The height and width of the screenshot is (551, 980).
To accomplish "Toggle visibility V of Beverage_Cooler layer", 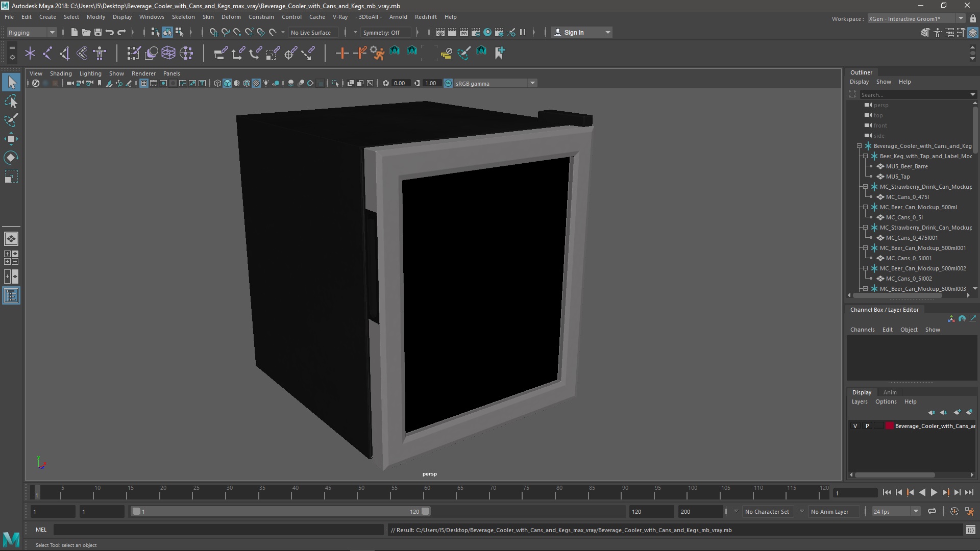I will 855,426.
